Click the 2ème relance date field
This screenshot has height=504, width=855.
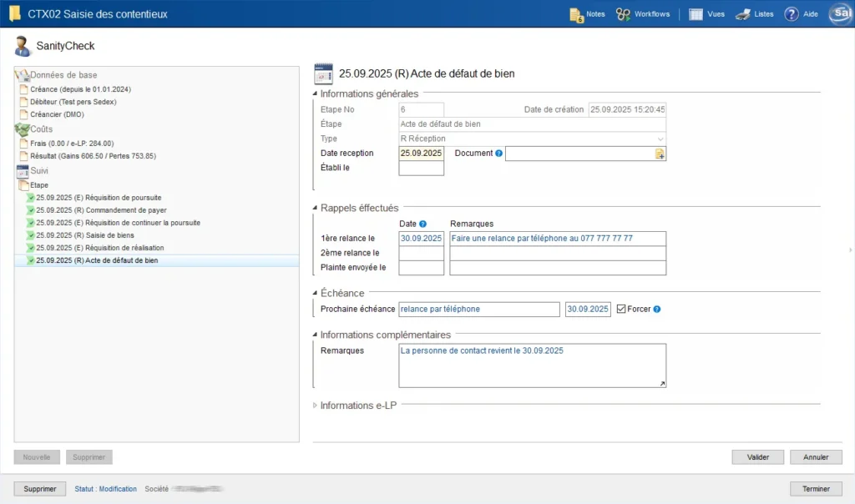421,254
